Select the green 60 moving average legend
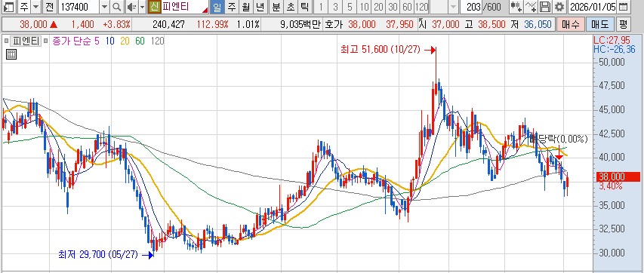 140,41
